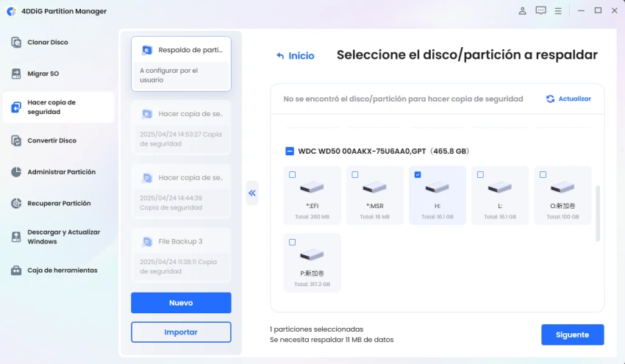This screenshot has height=364, width=625.
Task: Click the Importar button
Action: point(181,332)
